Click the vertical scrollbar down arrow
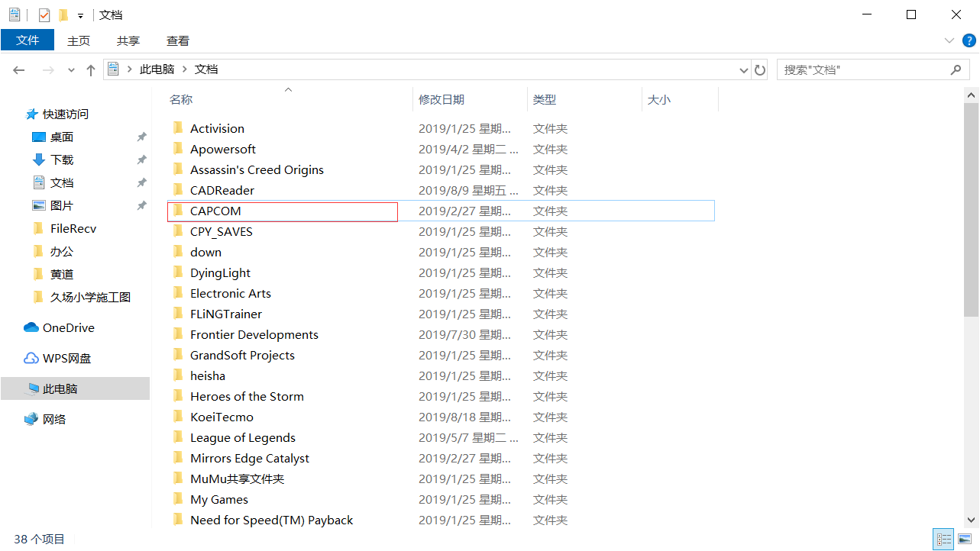This screenshot has height=551, width=980. [x=972, y=520]
